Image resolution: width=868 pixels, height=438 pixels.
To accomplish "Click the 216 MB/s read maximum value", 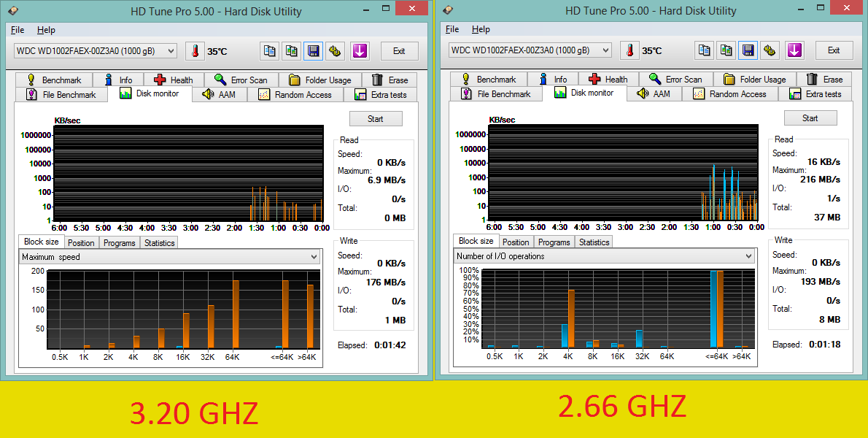I will pos(821,180).
